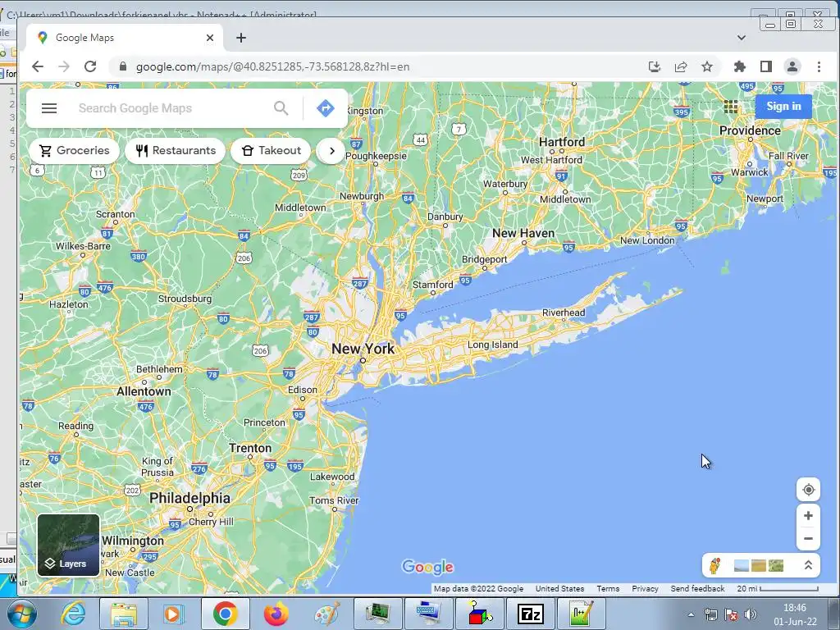Click the Philadelphia city label
Viewport: 840px width, 630px height.
click(189, 498)
